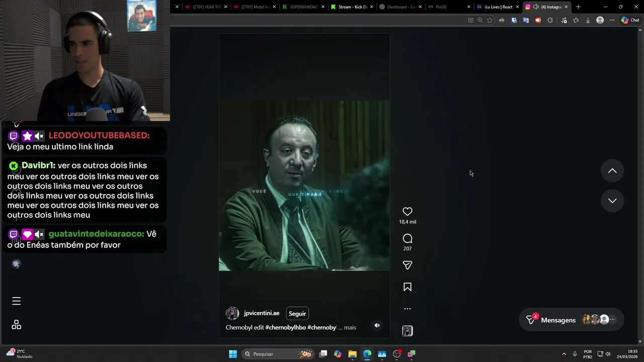Like the reel with the heart icon
The image size is (644, 362).
(x=408, y=212)
